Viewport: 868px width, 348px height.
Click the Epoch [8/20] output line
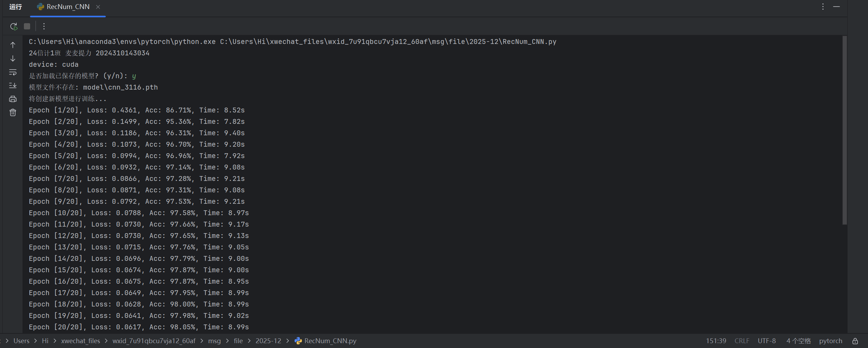point(137,190)
